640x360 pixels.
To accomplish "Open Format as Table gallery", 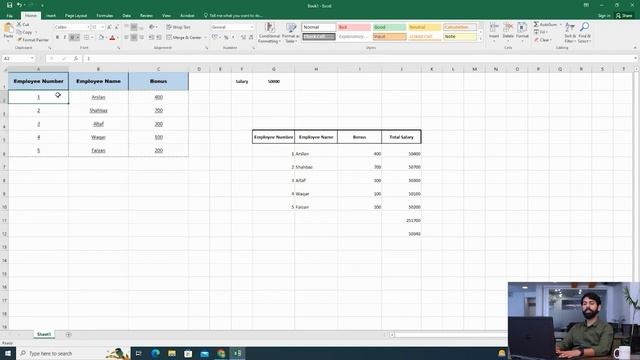I will pos(291,33).
